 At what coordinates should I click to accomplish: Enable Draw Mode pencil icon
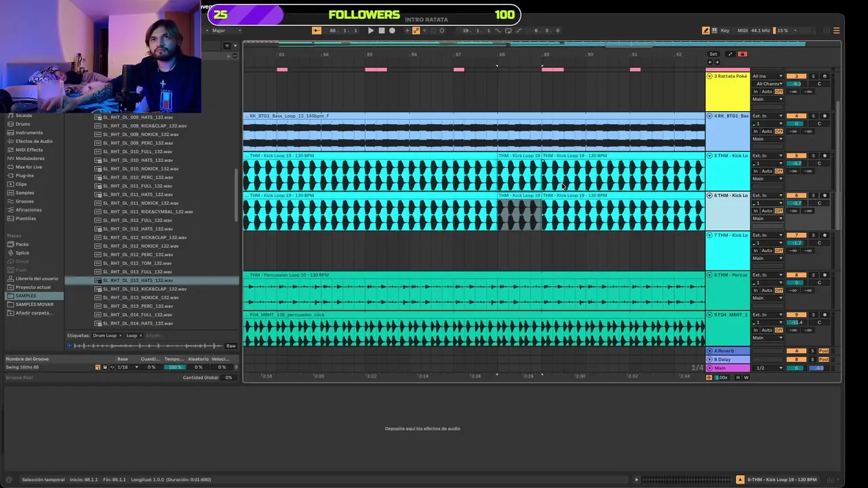click(x=706, y=30)
